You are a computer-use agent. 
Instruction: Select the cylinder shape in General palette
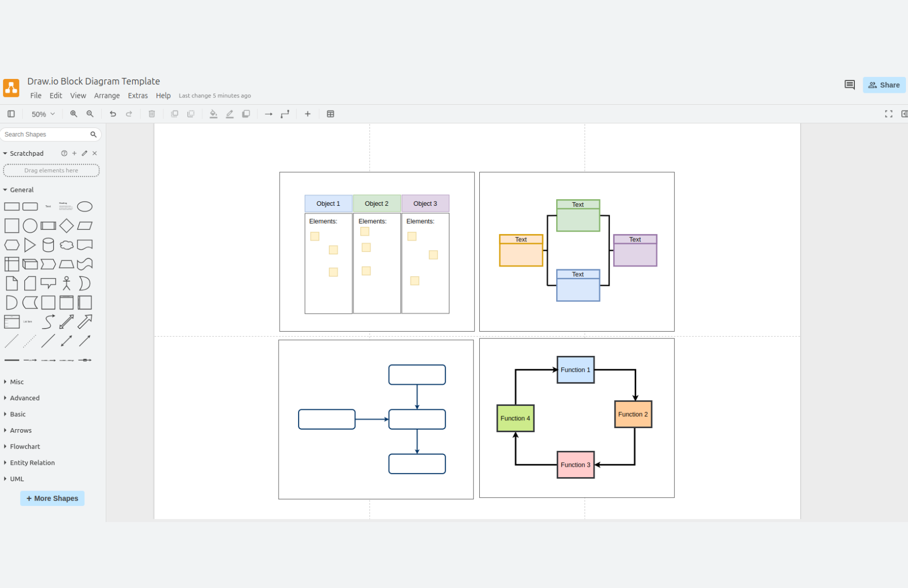(48, 245)
